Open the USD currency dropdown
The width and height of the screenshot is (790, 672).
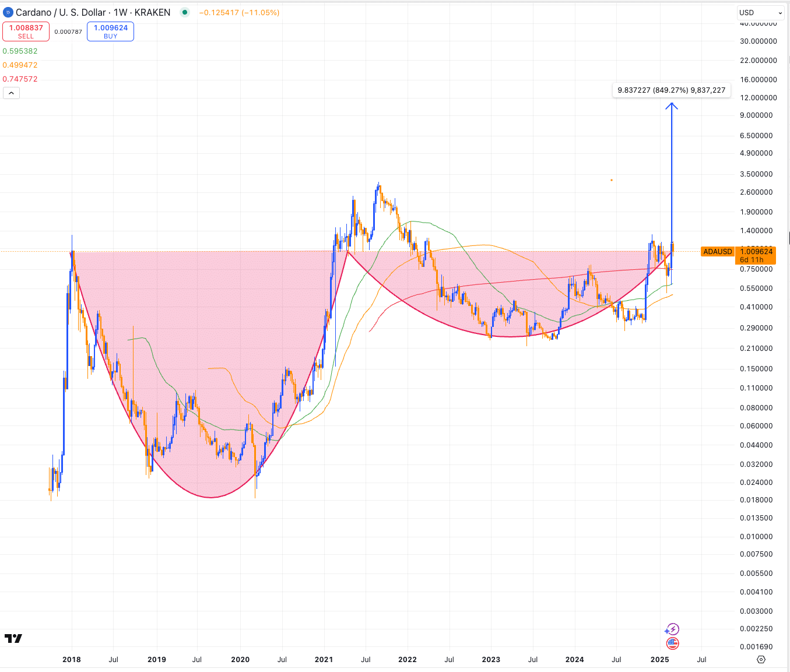(x=761, y=12)
